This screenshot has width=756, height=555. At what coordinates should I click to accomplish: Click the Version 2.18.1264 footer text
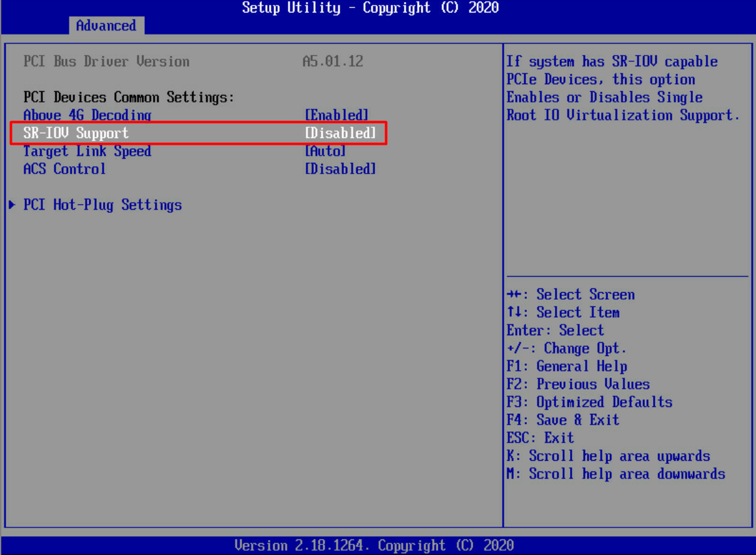[x=374, y=546]
